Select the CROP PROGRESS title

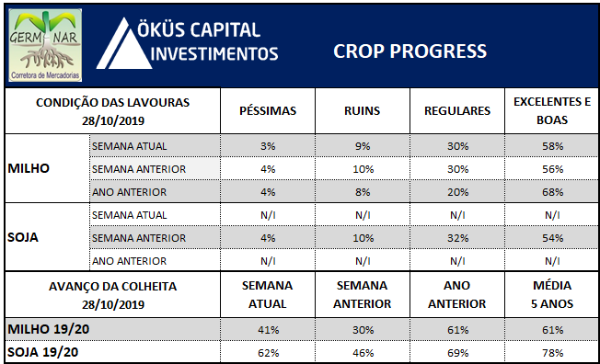pyautogui.click(x=410, y=51)
